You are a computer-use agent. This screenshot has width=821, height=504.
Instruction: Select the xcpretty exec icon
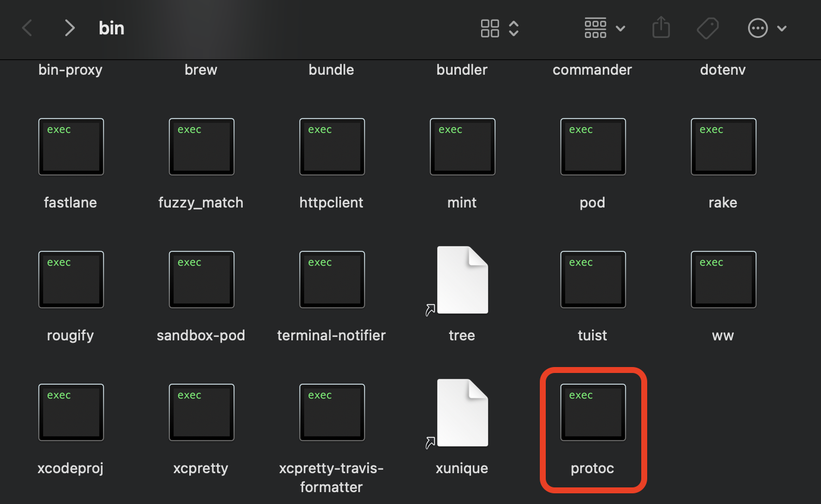202,412
